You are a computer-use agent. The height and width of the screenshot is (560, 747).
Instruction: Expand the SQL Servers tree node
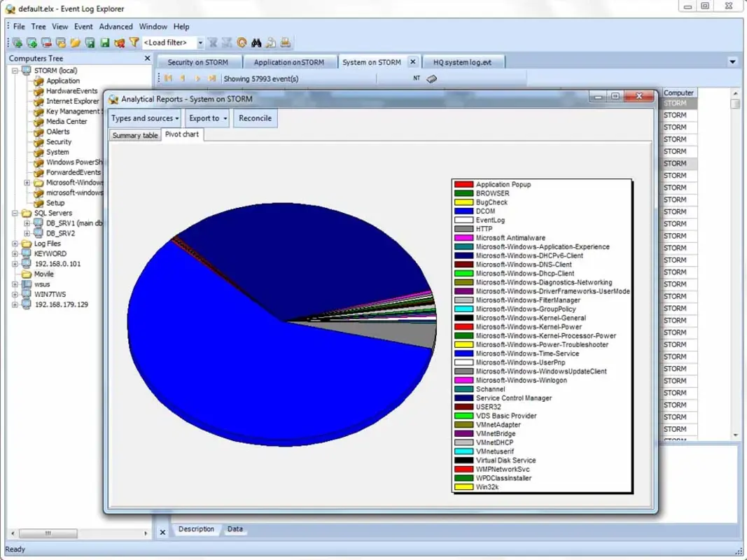tap(15, 213)
